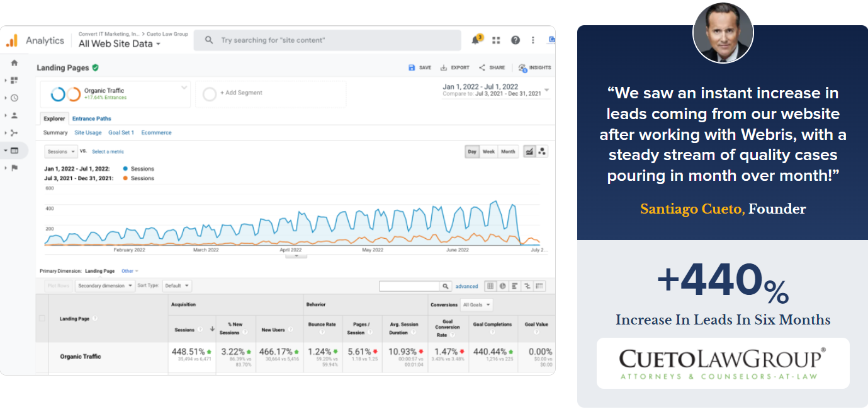Image resolution: width=868 pixels, height=414 pixels.
Task: Open the notifications bell icon
Action: 476,40
